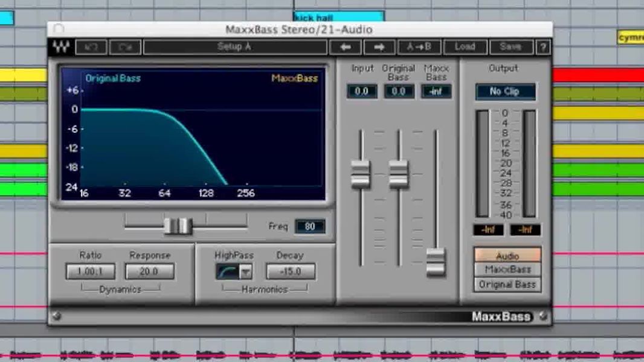
Task: Click the Save preset button
Action: tap(511, 46)
